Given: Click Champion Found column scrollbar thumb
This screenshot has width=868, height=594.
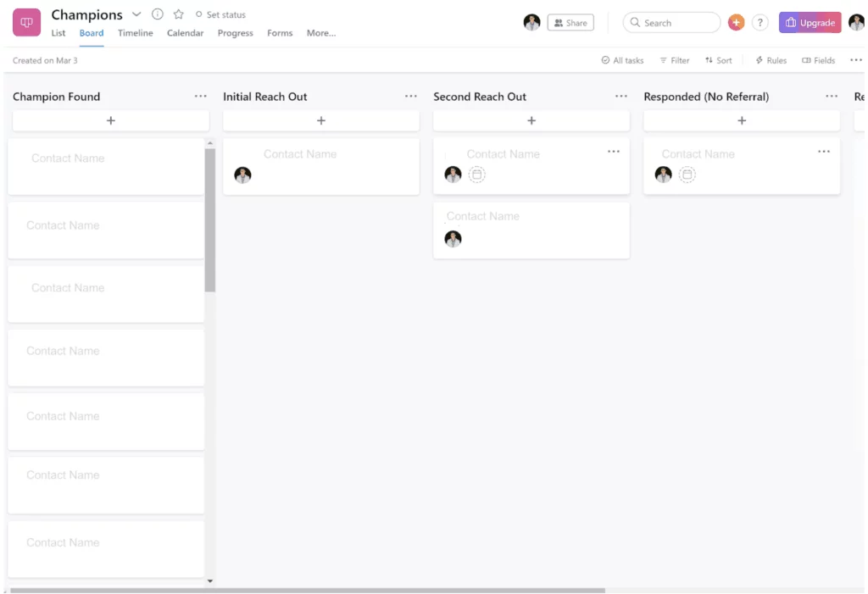Looking at the screenshot, I should pyautogui.click(x=210, y=219).
